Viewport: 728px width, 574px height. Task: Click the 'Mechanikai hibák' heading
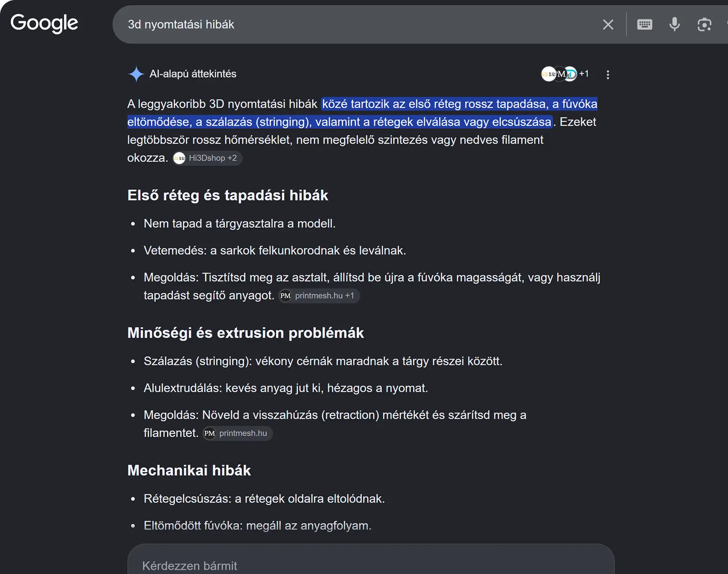click(189, 471)
